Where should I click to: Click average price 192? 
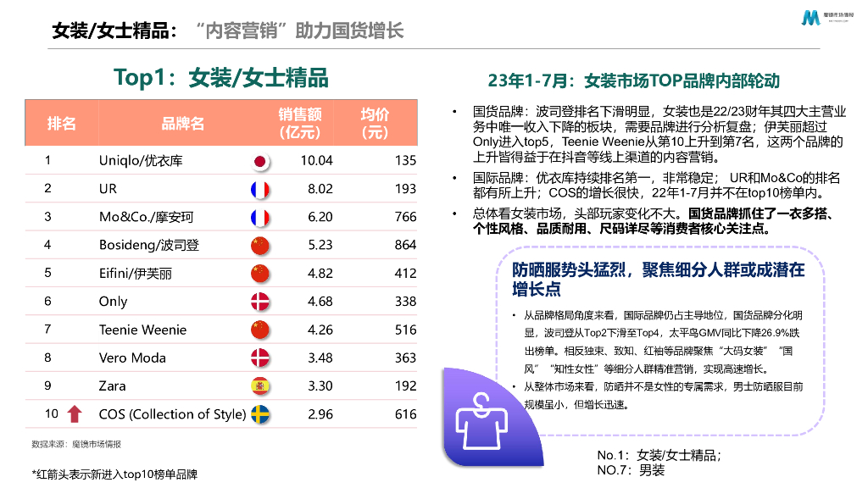tap(406, 386)
